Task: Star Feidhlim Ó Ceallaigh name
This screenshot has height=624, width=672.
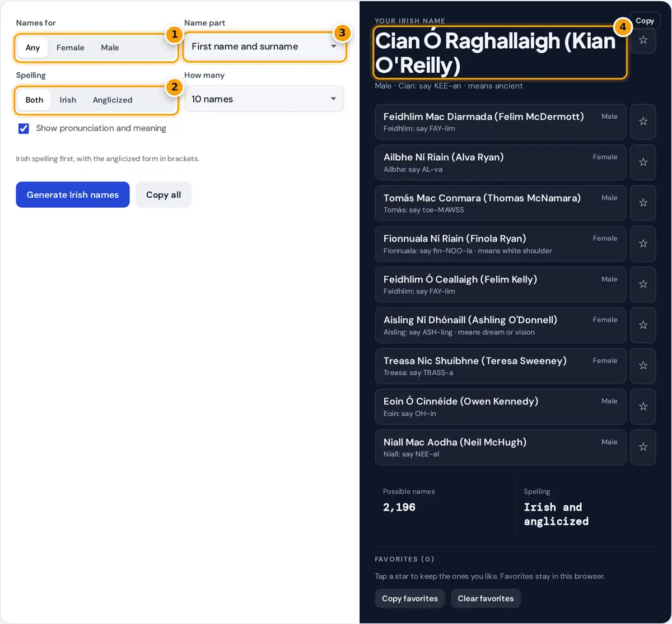Action: (643, 284)
